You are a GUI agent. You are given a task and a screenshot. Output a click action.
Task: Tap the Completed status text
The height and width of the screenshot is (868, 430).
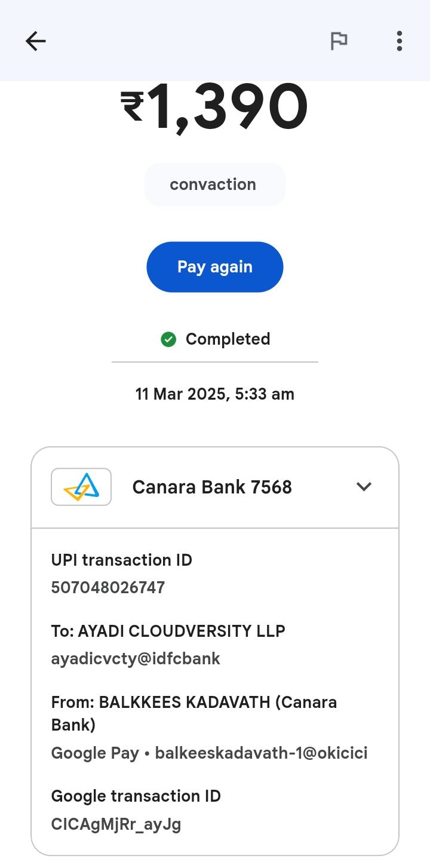[x=228, y=339]
